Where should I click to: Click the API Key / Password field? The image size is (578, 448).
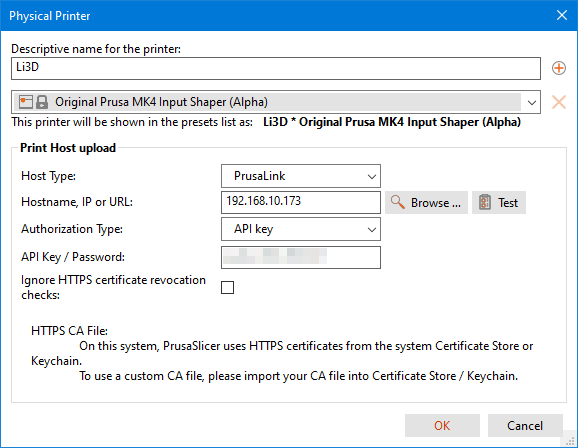click(x=301, y=257)
